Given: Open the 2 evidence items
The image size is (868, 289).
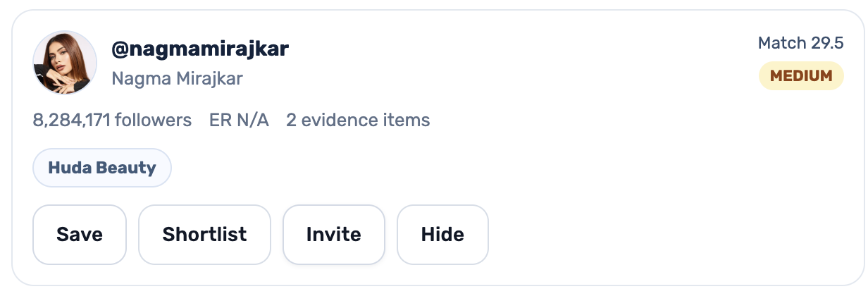Looking at the screenshot, I should point(358,121).
